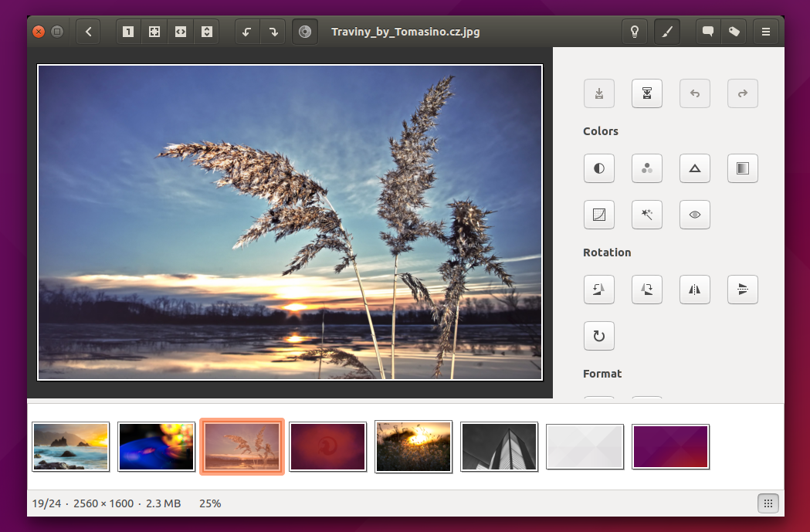The width and height of the screenshot is (810, 532).
Task: Zoom image to original 1:1 size
Action: tap(128, 32)
